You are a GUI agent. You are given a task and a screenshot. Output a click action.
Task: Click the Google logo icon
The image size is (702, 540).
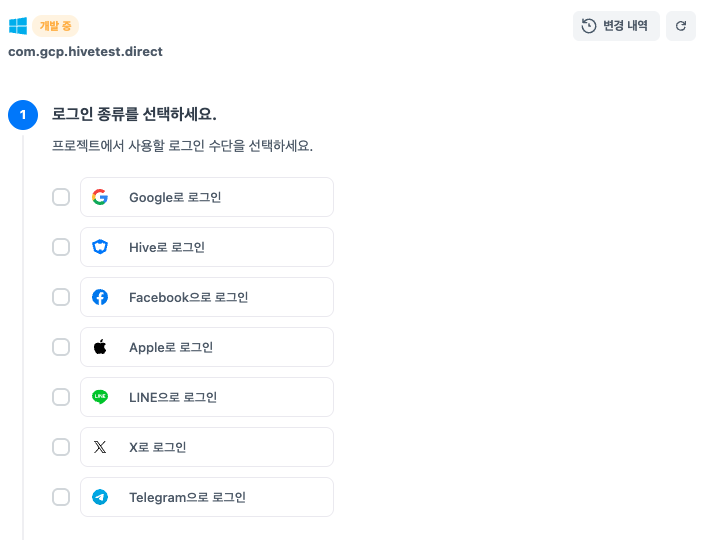click(100, 197)
